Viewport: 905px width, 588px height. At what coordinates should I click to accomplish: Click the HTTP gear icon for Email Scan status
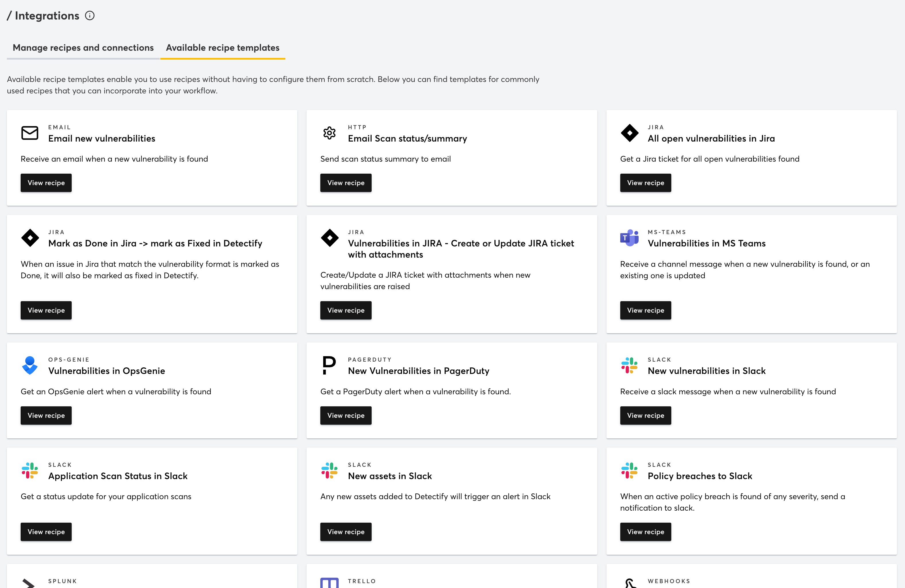329,133
